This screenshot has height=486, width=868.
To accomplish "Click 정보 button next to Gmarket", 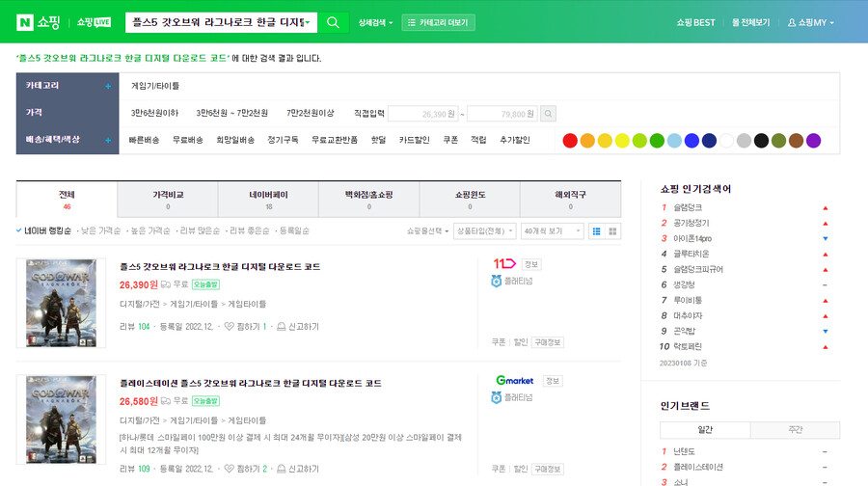I will [553, 381].
